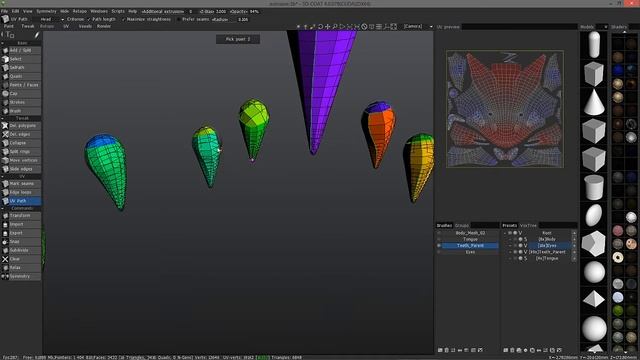
Task: Run the Export command
Action: tap(21, 233)
